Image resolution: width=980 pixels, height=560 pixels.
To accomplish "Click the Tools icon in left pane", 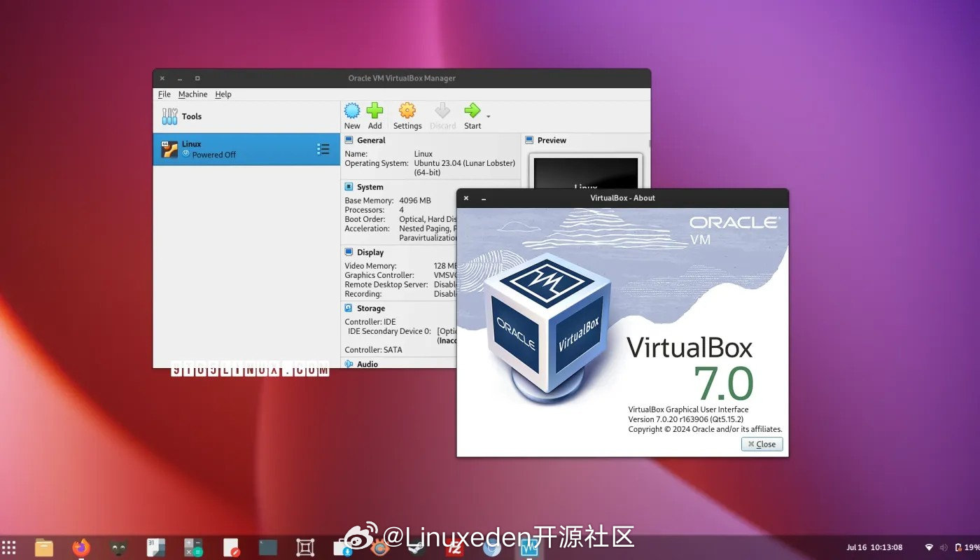I will pyautogui.click(x=169, y=116).
